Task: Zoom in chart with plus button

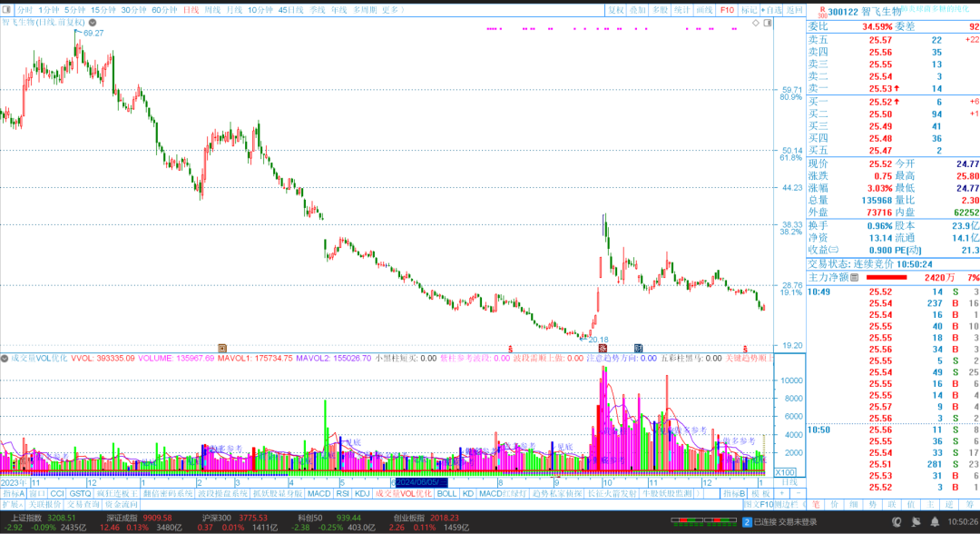Action: point(782,493)
